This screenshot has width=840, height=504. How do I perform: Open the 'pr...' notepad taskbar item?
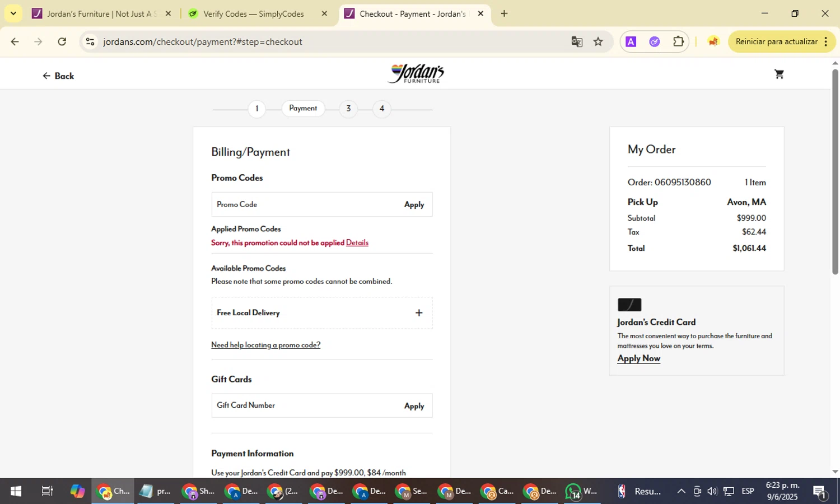click(156, 491)
